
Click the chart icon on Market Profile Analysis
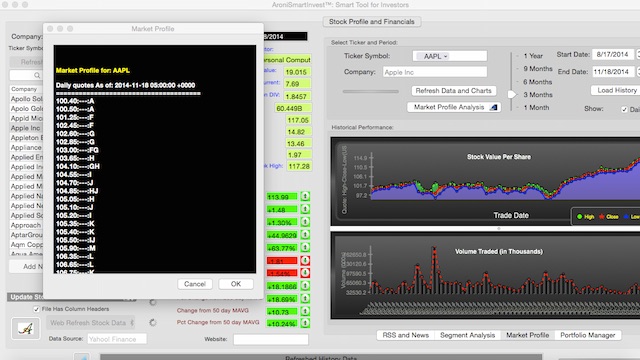493,107
